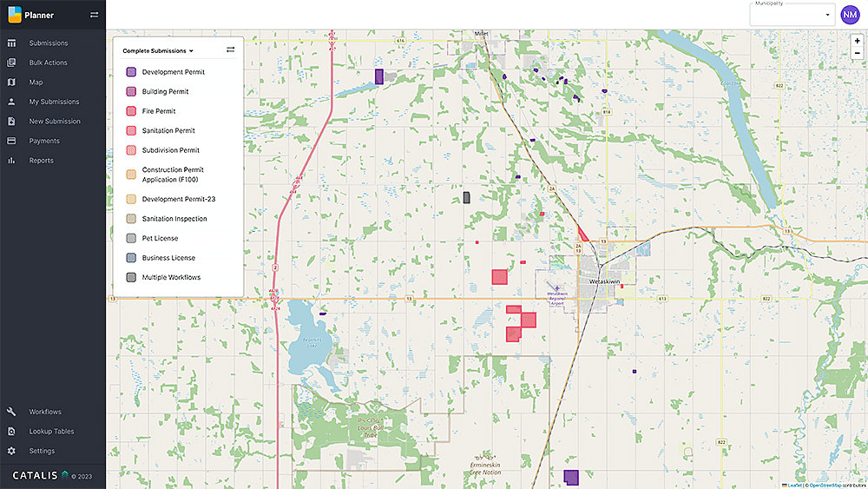
Task: Toggle the Development Permit-23 legend swatch
Action: (x=131, y=200)
